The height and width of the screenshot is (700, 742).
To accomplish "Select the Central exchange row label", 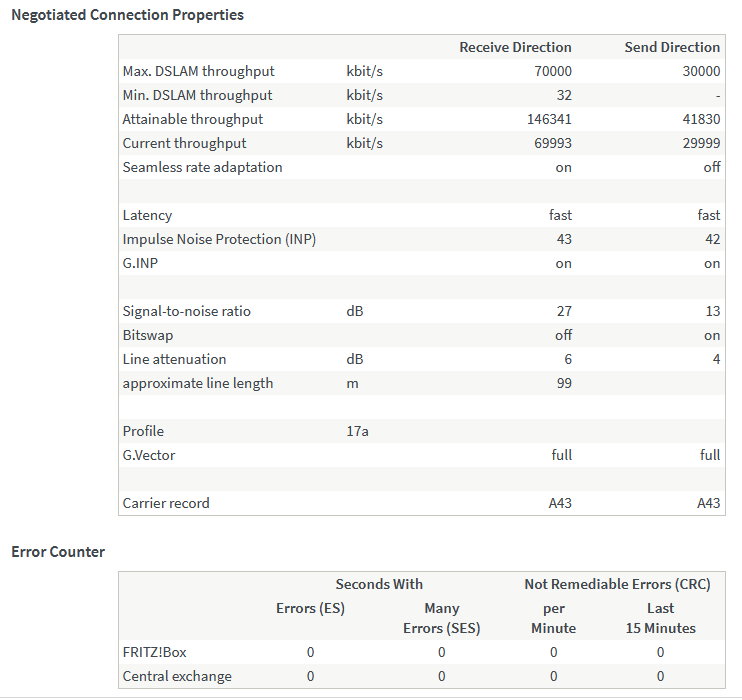I will coord(176,676).
